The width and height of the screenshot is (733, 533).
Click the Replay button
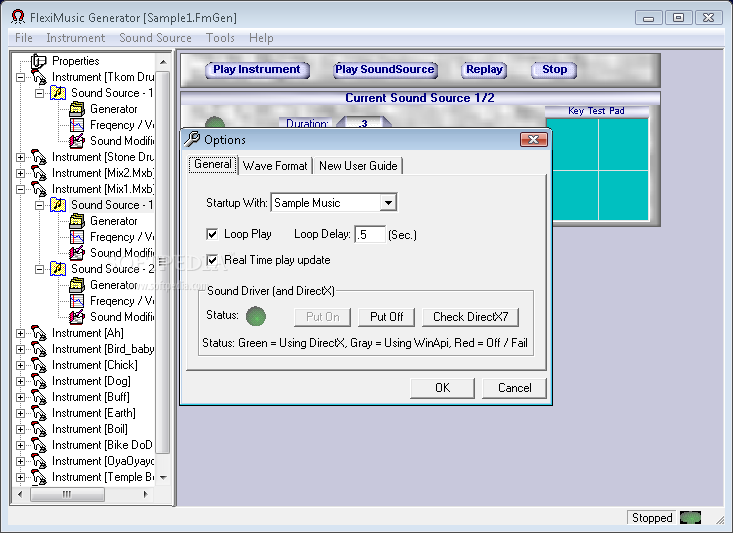click(484, 70)
